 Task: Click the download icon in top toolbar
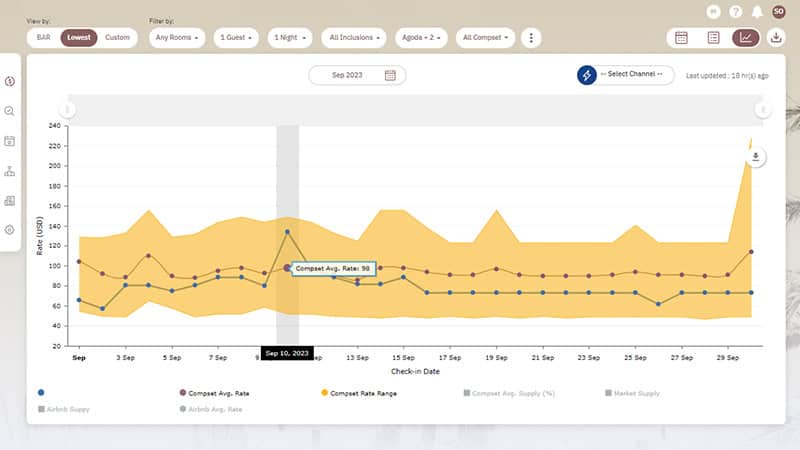[777, 38]
